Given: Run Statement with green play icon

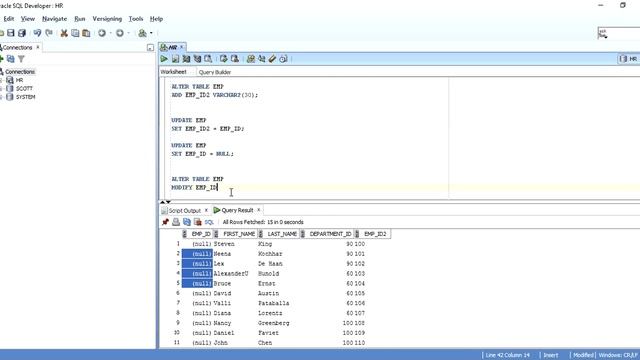Looking at the screenshot, I should [164, 59].
